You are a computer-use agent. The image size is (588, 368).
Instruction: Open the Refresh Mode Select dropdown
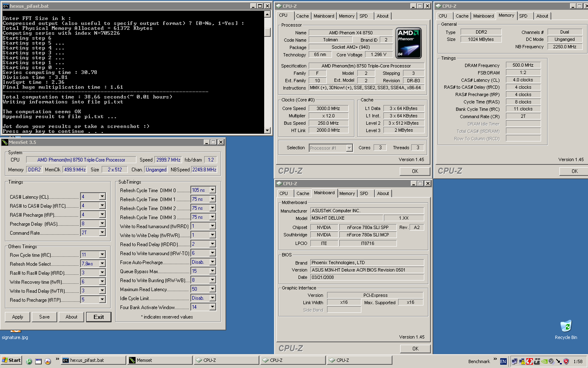[x=102, y=264]
